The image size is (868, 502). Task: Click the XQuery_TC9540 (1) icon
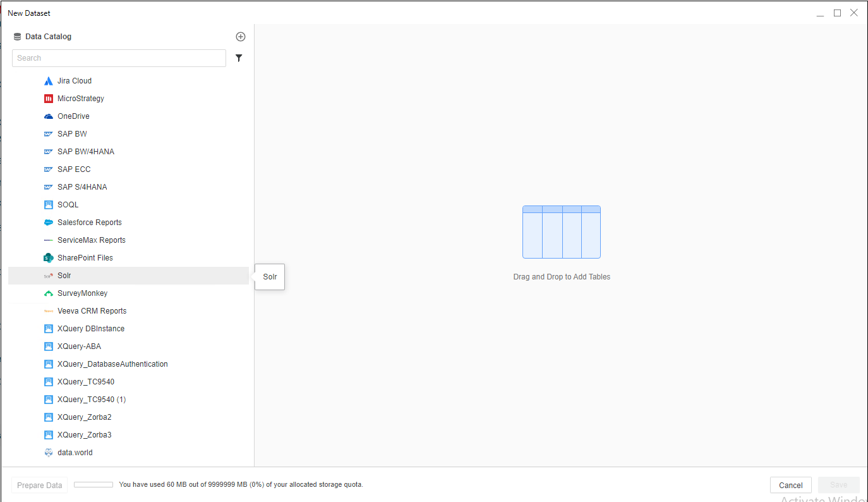click(49, 400)
